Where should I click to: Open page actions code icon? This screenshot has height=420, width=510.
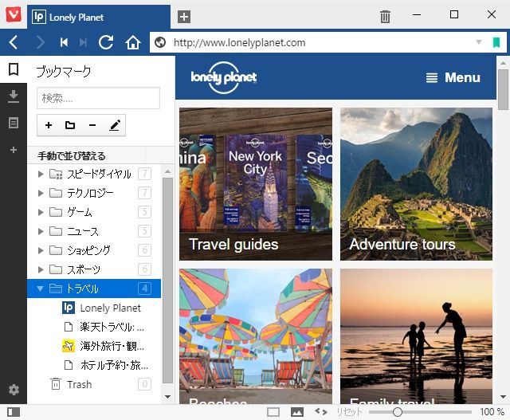pos(321,412)
